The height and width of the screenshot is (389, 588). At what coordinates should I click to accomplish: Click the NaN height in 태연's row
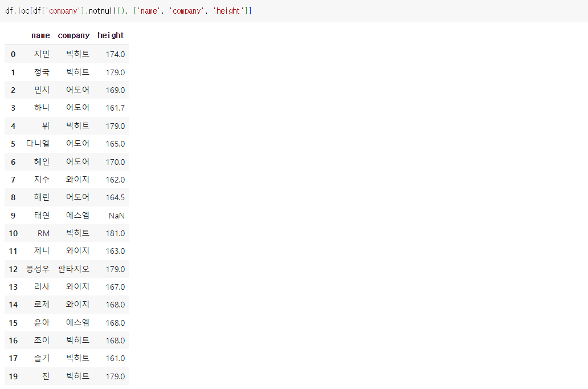click(117, 216)
